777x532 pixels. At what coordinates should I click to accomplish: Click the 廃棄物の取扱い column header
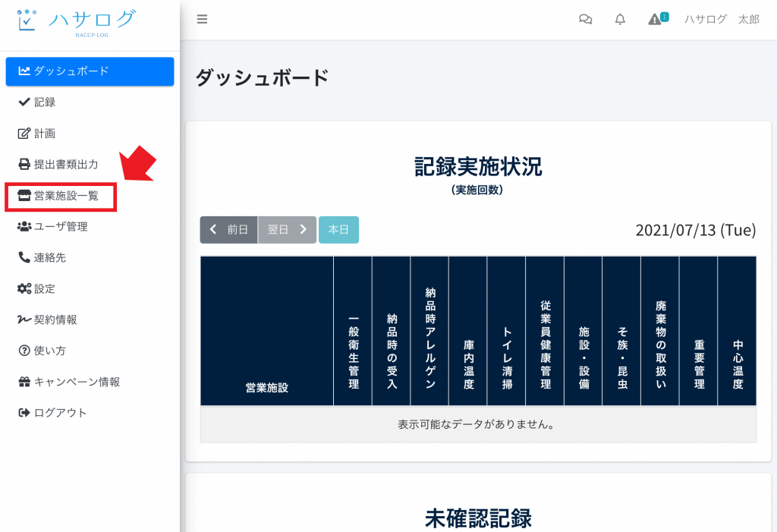coord(660,331)
